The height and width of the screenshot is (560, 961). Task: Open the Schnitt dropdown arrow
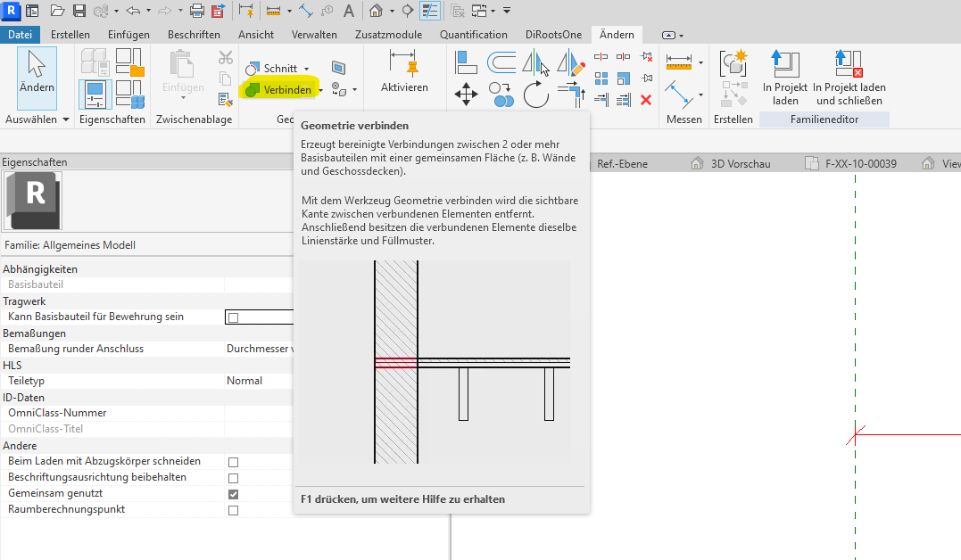(308, 68)
